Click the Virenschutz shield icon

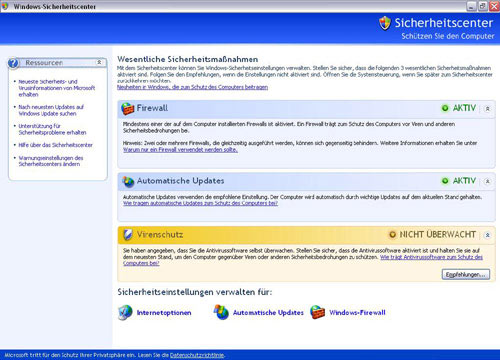tap(128, 235)
